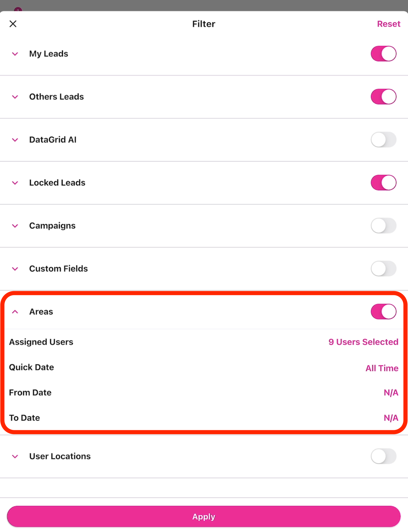Expand the DataGrid AI chevron
The image size is (408, 532).
point(15,140)
